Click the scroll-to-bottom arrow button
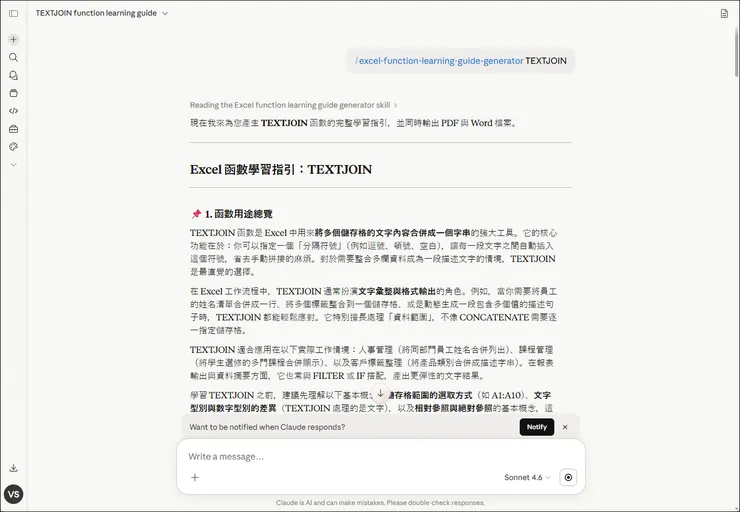 [380, 393]
